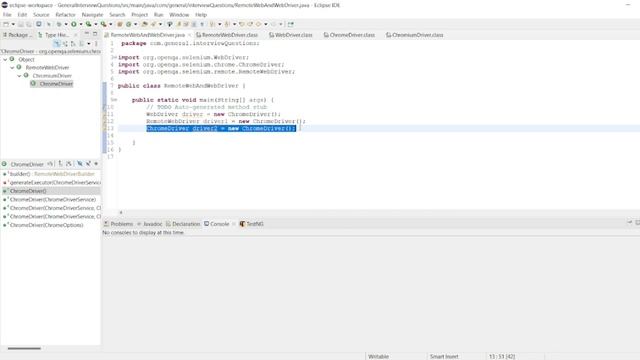Image resolution: width=640 pixels, height=360 pixels.
Task: Click the Skip All Breakpoints toolbar icon
Action: coord(49,24)
